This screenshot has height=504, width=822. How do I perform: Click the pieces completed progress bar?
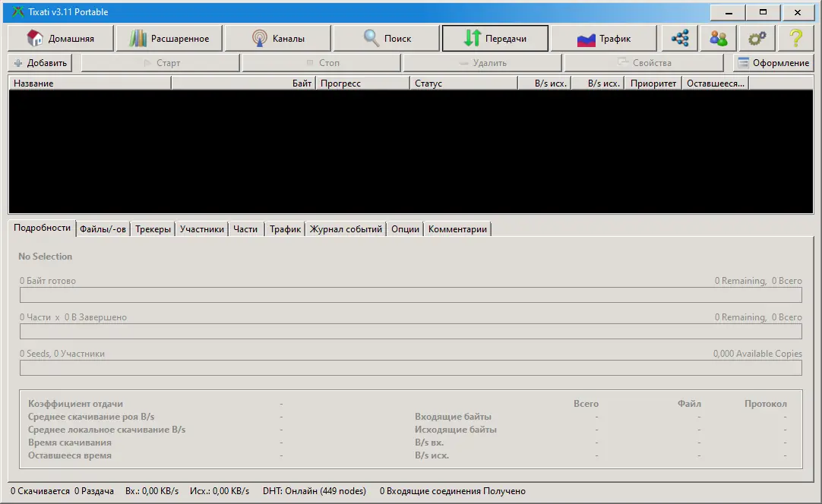[x=411, y=331]
